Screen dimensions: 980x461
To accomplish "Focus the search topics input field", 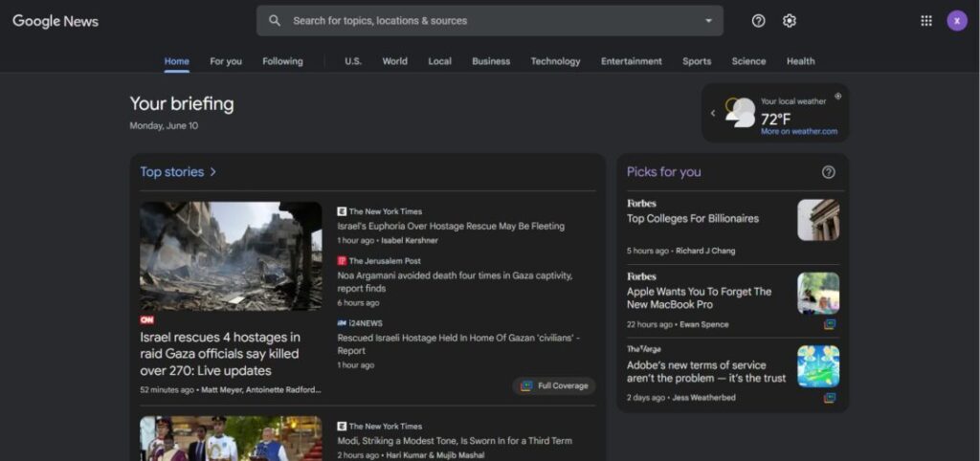I will tap(489, 21).
